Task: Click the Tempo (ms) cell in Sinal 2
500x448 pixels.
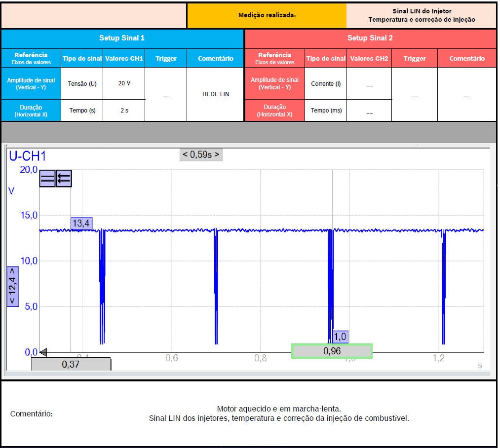Action: (x=326, y=111)
